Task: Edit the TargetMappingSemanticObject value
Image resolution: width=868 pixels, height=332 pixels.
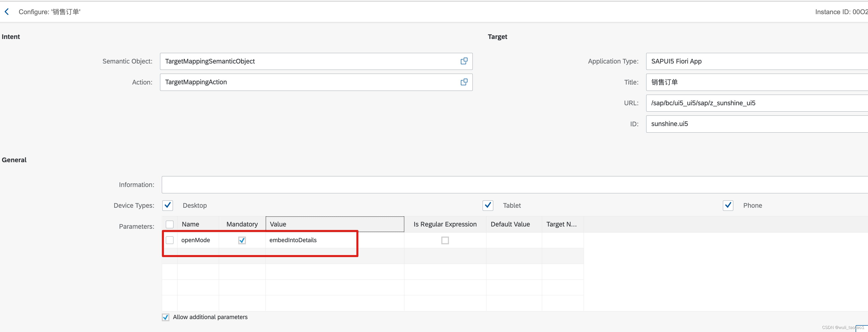Action: pyautogui.click(x=303, y=61)
